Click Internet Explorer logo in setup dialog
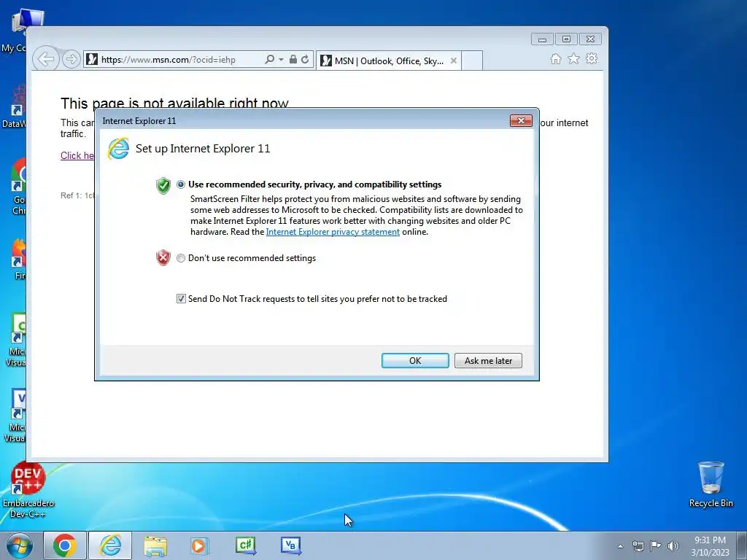The width and height of the screenshot is (747, 560). pyautogui.click(x=118, y=149)
